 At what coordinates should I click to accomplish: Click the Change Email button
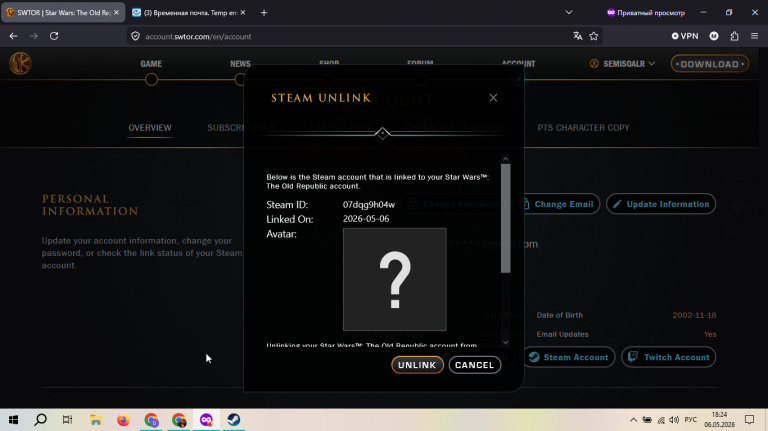point(559,204)
